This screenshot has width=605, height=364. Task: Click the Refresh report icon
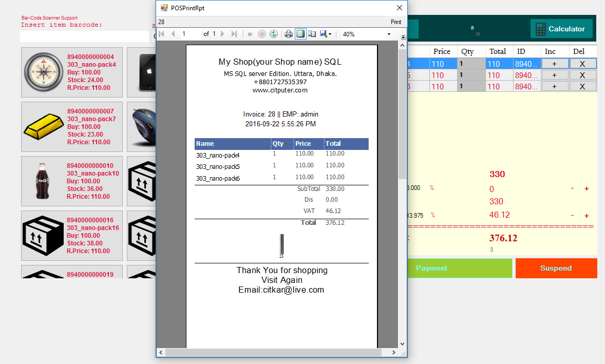tap(274, 34)
